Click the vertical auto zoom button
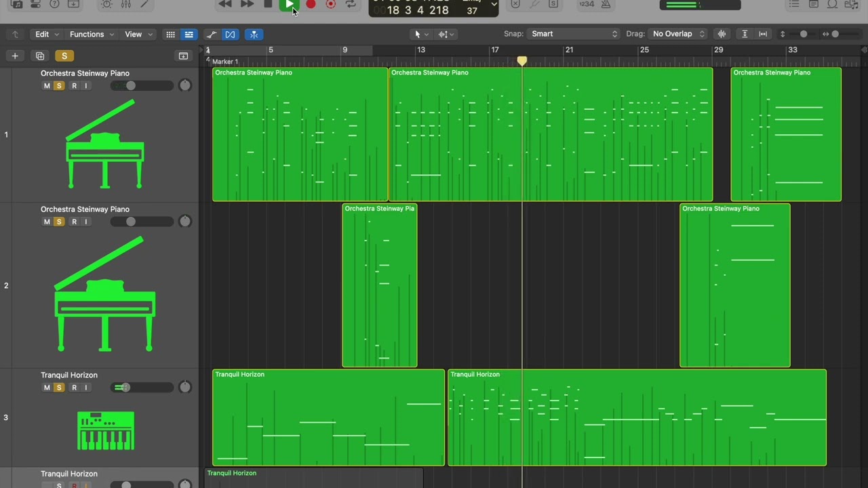Viewport: 868px width, 488px height. coord(745,34)
